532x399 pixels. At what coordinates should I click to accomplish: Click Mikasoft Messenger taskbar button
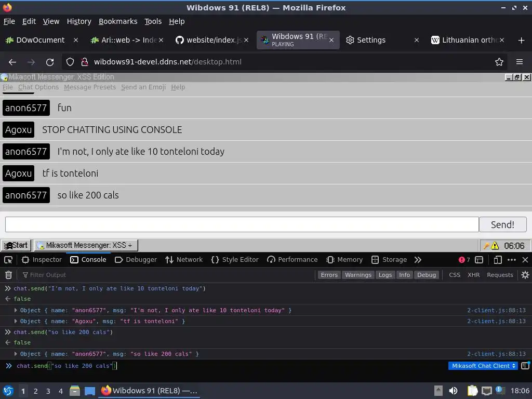coord(87,245)
